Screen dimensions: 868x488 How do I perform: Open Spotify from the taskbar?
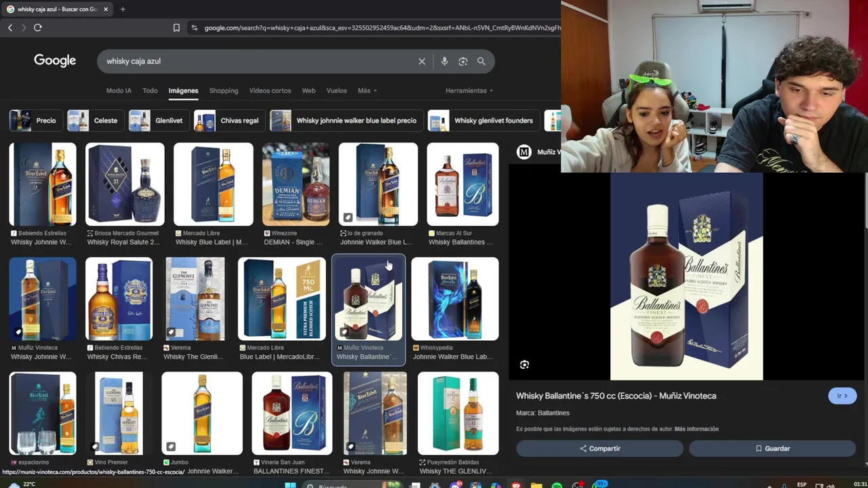click(557, 485)
